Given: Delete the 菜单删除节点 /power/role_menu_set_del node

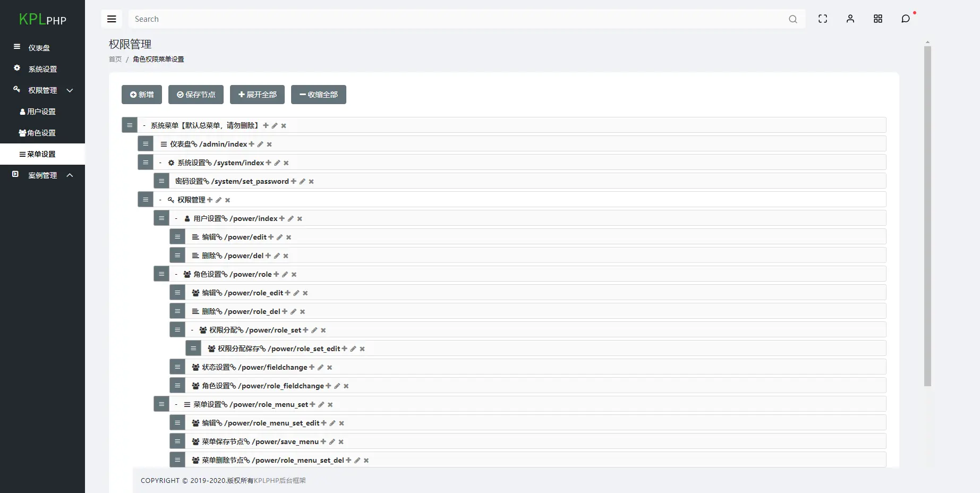Looking at the screenshot, I should (366, 461).
